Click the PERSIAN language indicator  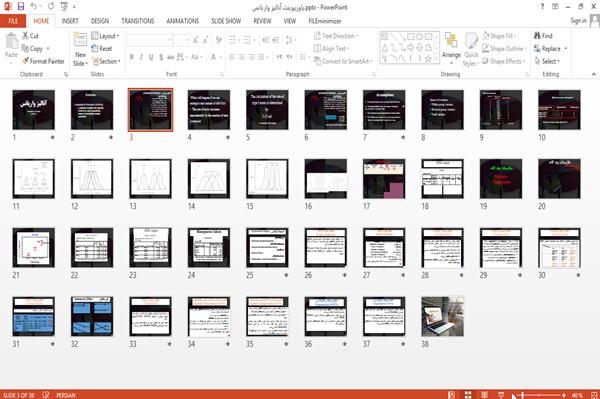click(x=66, y=395)
